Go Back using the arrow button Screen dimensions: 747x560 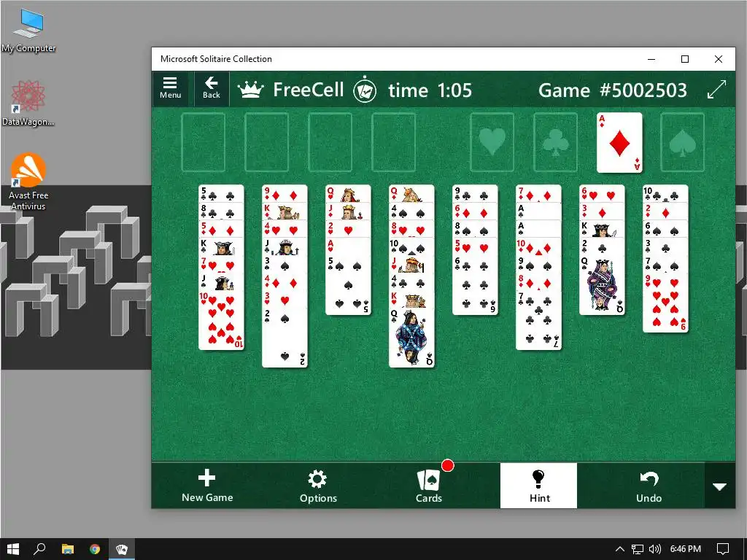point(212,88)
